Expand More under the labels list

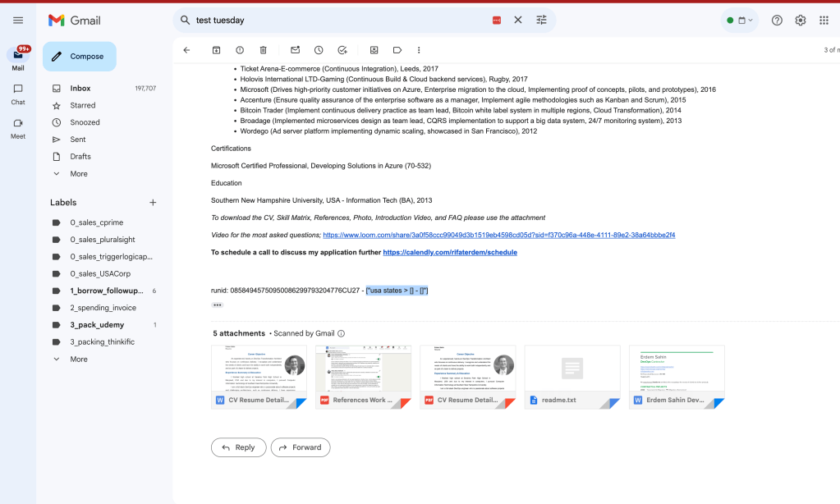[x=103, y=360]
